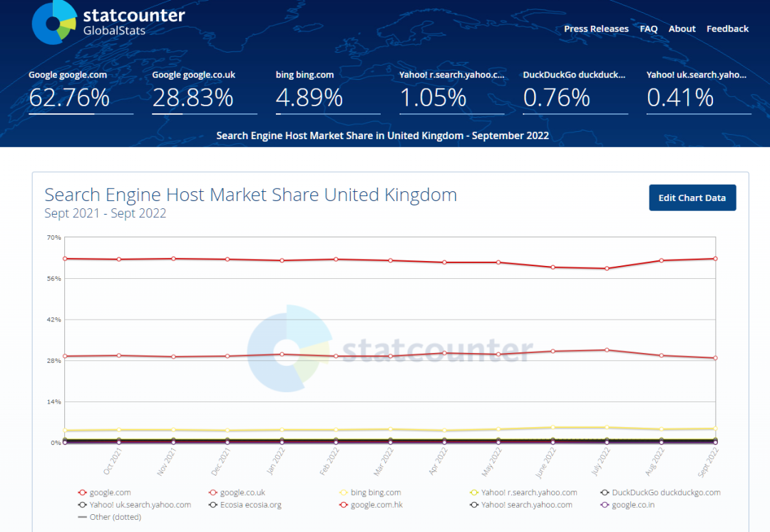Open the Press Releases menu item
The height and width of the screenshot is (532, 770).
pos(596,29)
